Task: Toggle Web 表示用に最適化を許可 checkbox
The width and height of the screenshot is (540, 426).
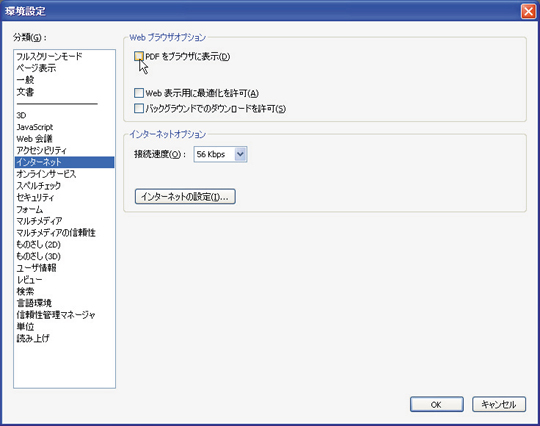Action: click(x=139, y=93)
